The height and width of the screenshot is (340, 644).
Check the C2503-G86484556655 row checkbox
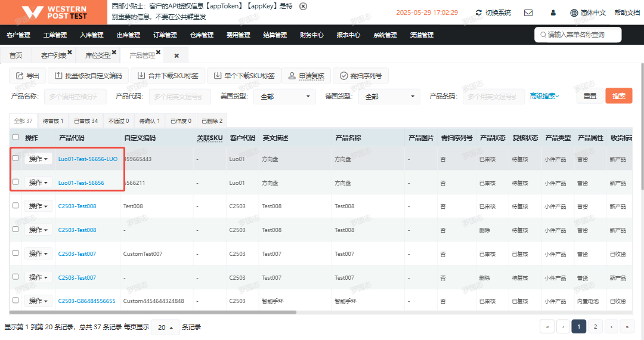click(16, 300)
